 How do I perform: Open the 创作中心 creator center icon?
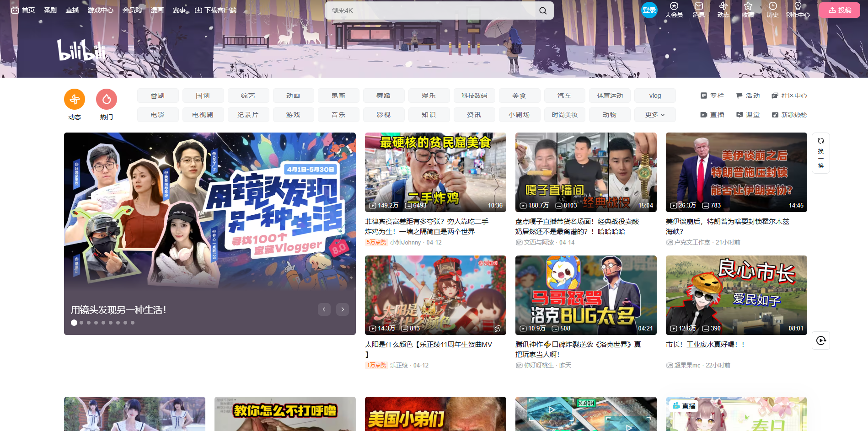798,10
